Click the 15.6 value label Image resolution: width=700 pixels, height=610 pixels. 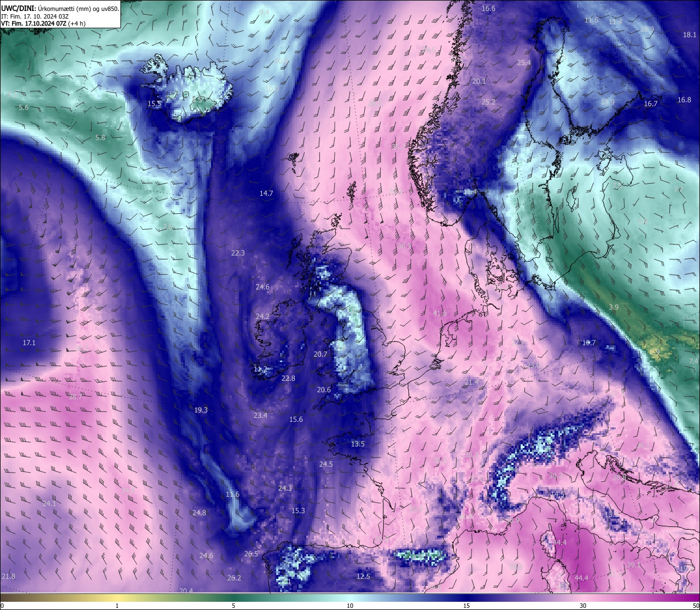[x=296, y=419]
